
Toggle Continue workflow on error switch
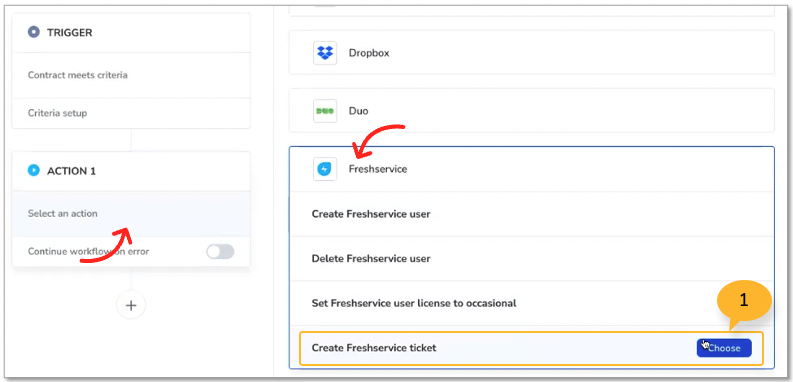(220, 251)
